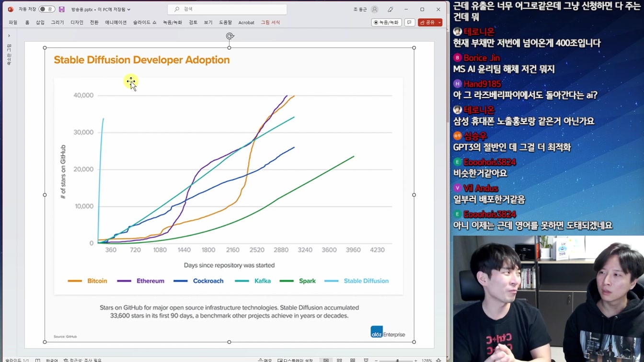This screenshot has width=644, height=362.
Task: Click the 접근성: 조사 필요 accessibility status
Action: (x=83, y=360)
